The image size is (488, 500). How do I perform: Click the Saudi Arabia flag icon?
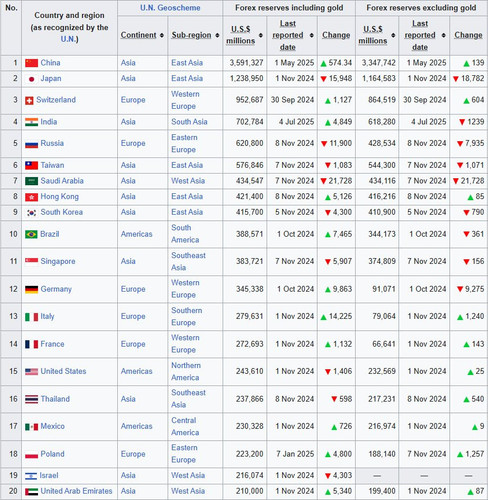coord(31,181)
